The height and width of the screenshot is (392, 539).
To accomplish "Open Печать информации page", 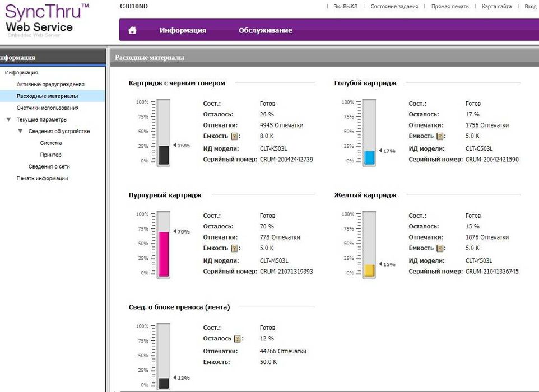I will pyautogui.click(x=42, y=178).
